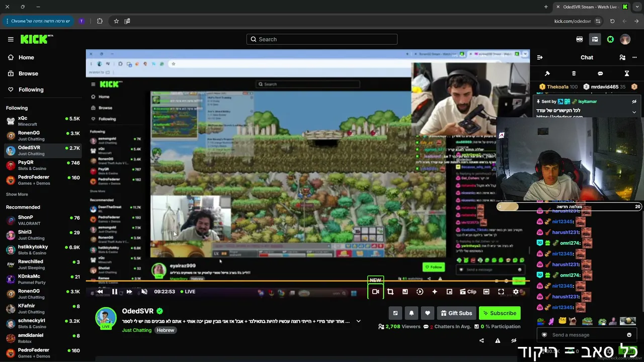Screen dimensions: 644x362
Task: Share the stream
Action: [481, 340]
